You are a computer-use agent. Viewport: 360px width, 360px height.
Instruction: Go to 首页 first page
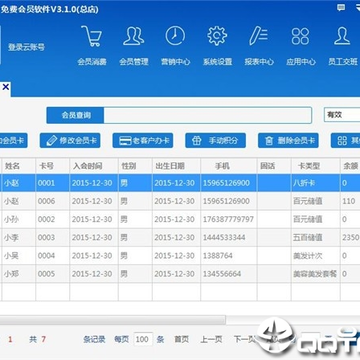(x=181, y=339)
